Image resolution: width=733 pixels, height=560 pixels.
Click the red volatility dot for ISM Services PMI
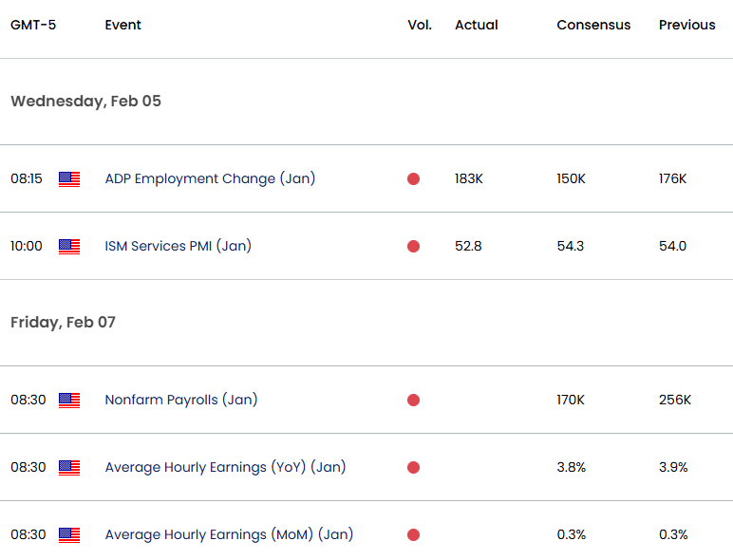click(413, 247)
